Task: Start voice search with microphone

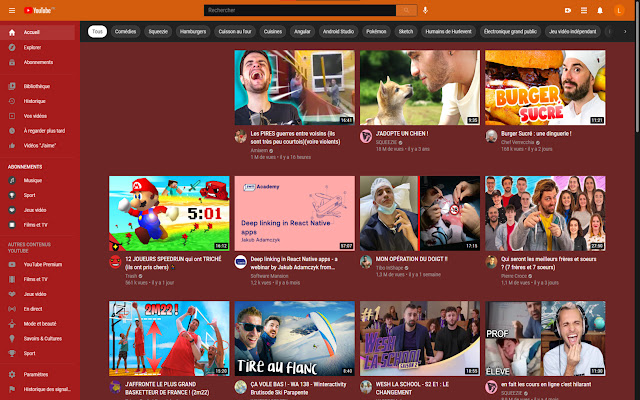Action: 426,9
